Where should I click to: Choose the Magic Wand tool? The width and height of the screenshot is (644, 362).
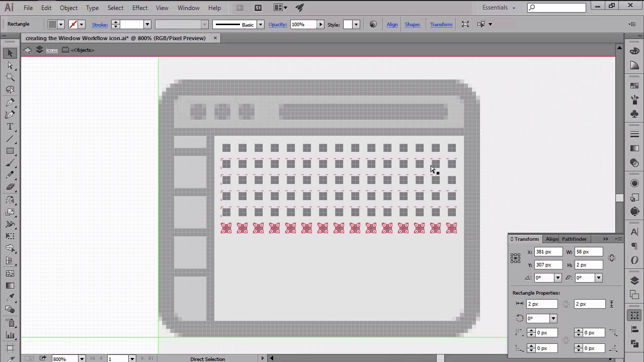click(10, 77)
